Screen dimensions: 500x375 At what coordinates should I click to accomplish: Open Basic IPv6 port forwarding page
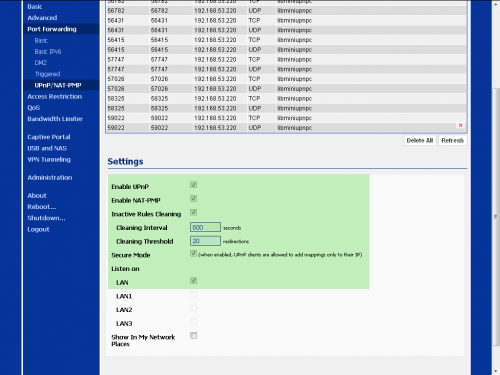[48, 52]
